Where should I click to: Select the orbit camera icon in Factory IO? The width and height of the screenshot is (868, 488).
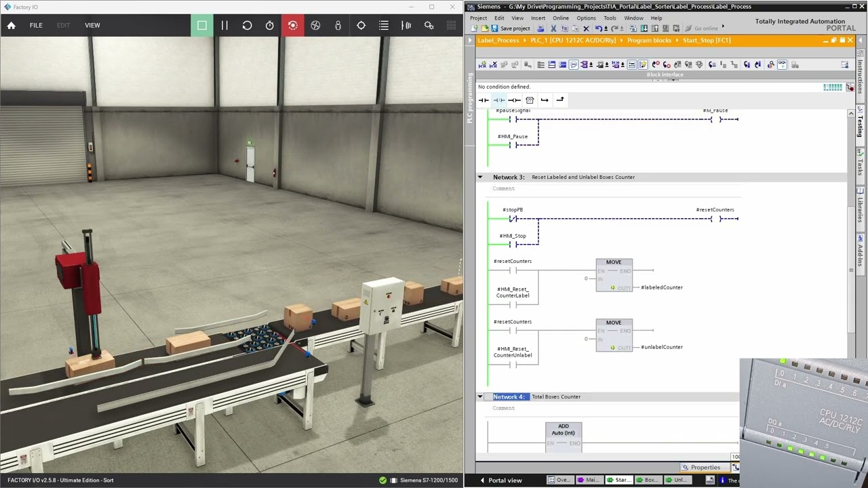[315, 25]
